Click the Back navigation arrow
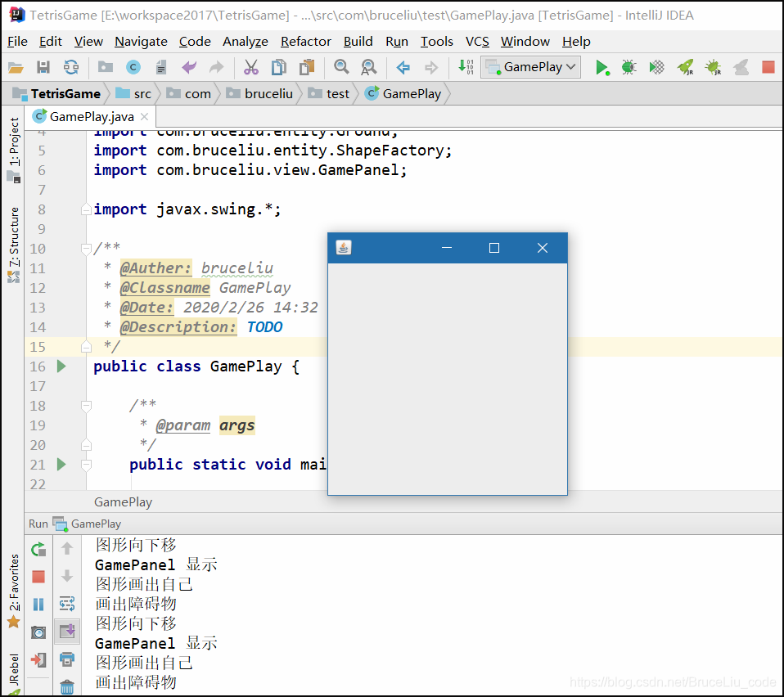Viewport: 784px width, 697px height. click(x=403, y=67)
